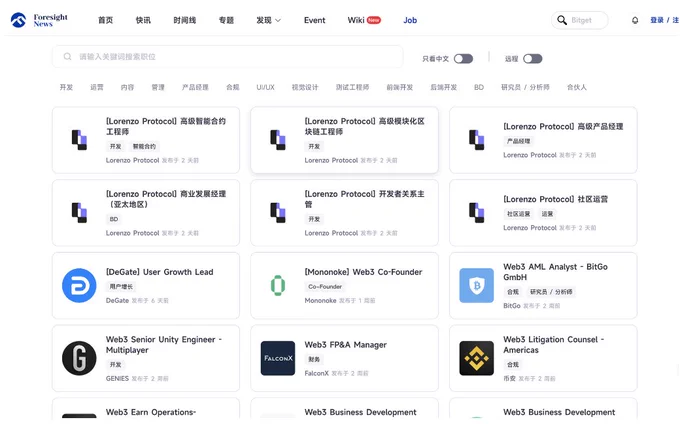Click the Mononoke green logo
Image resolution: width=680 pixels, height=424 pixels.
[278, 285]
